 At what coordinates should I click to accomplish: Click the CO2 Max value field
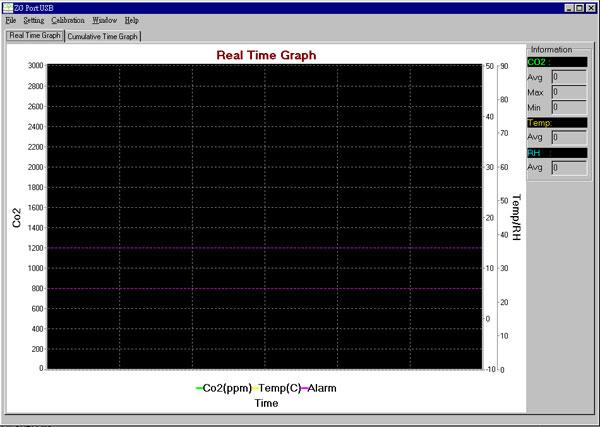[x=568, y=92]
